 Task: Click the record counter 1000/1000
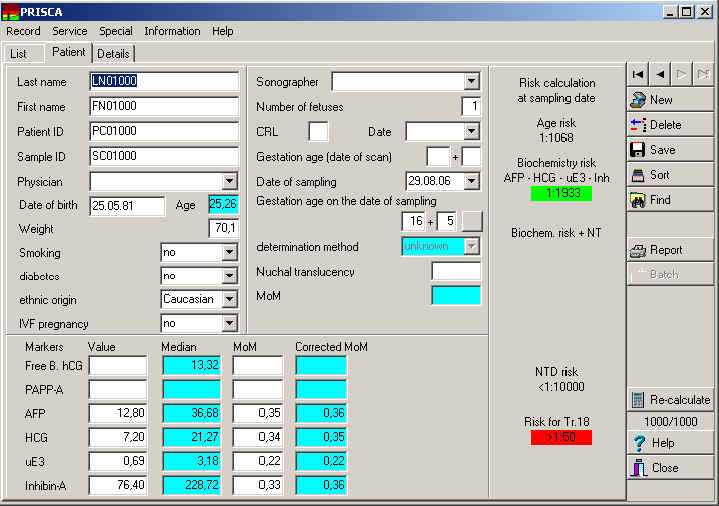click(670, 422)
